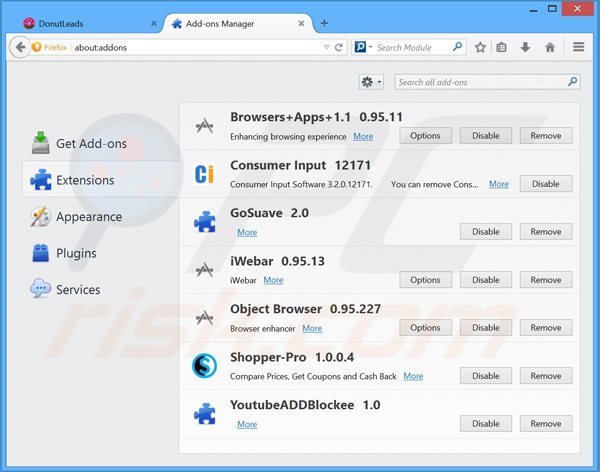Remove the Browsers+Apps+1.1 extension
The image size is (600, 472).
point(546,136)
